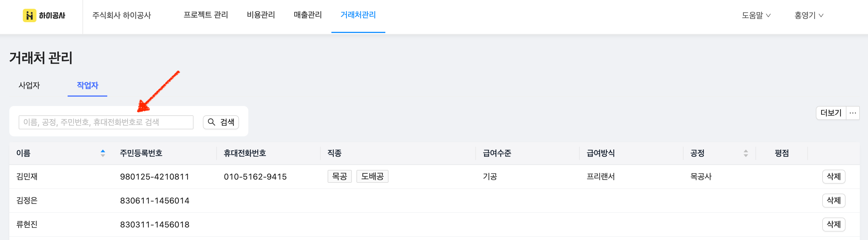Click the magnifier 검색 button
Screen dimensions: 868x240
(x=221, y=122)
